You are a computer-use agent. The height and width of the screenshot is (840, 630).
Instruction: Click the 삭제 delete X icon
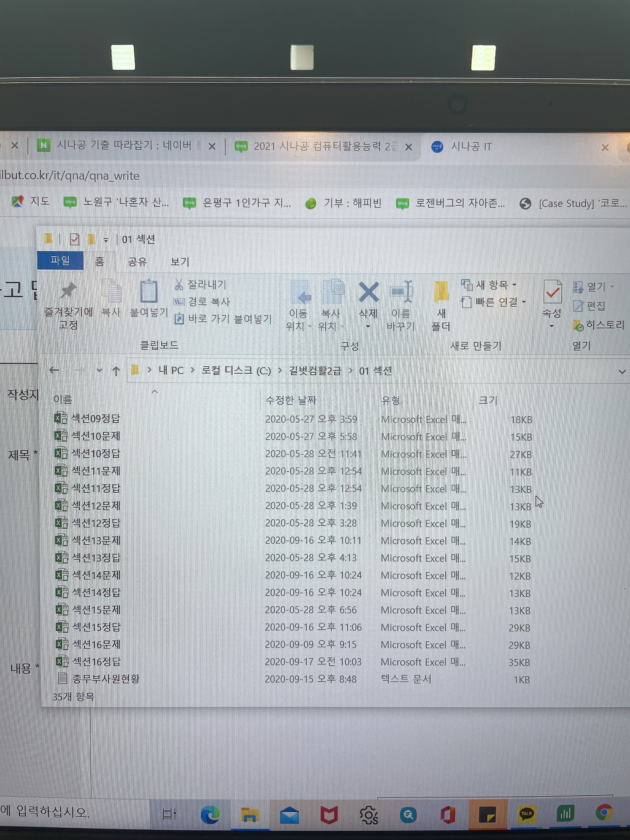[368, 293]
